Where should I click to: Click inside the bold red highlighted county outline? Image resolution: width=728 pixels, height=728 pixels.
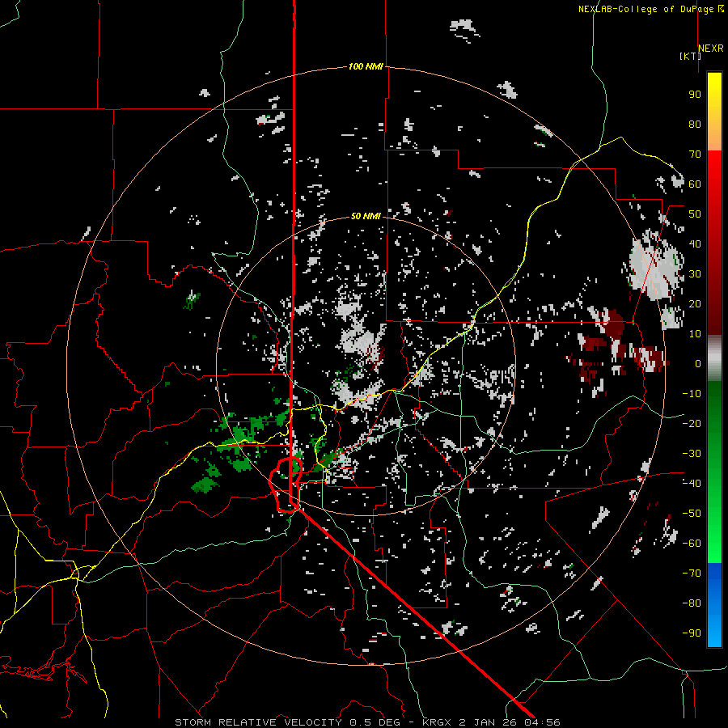283,485
